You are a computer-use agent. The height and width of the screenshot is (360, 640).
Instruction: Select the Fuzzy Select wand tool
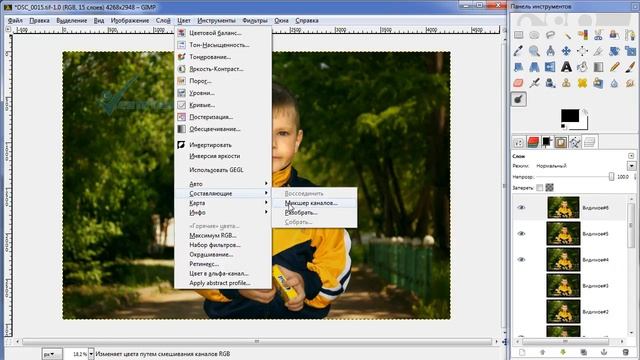567,35
